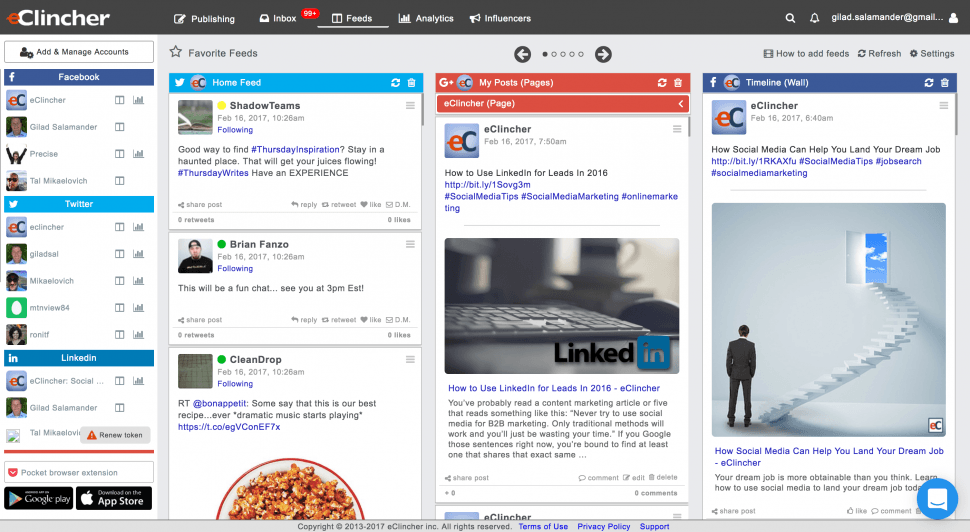The image size is (970, 532).
Task: Open feed columns for Mikaelovich Twitter account
Action: [x=119, y=281]
